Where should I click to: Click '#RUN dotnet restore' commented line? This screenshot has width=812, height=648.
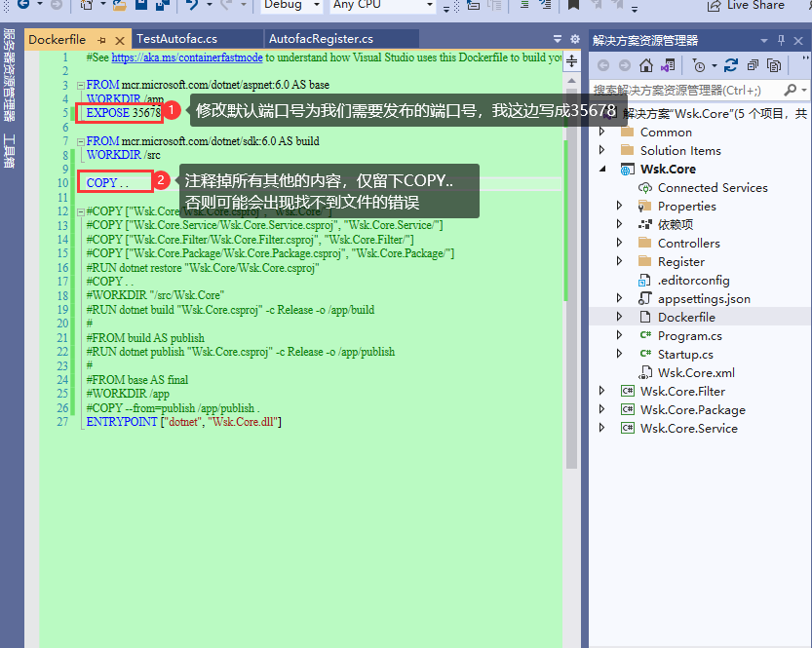(203, 268)
